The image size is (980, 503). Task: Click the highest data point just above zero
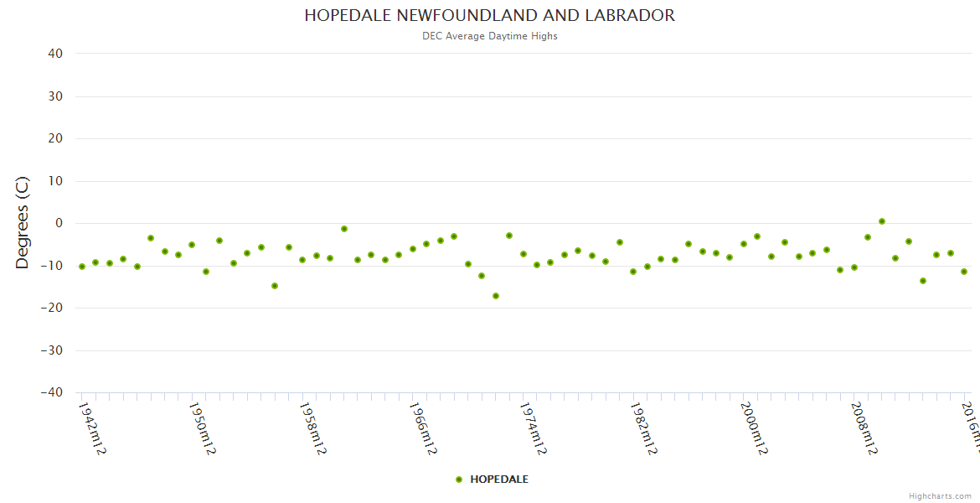(x=882, y=221)
